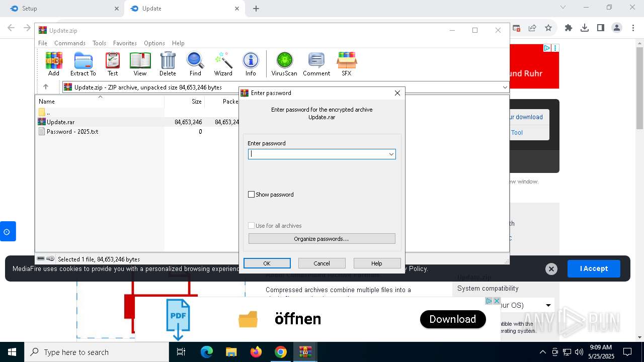Sort file list by Name column
This screenshot has width=644, height=362.
tap(100, 101)
